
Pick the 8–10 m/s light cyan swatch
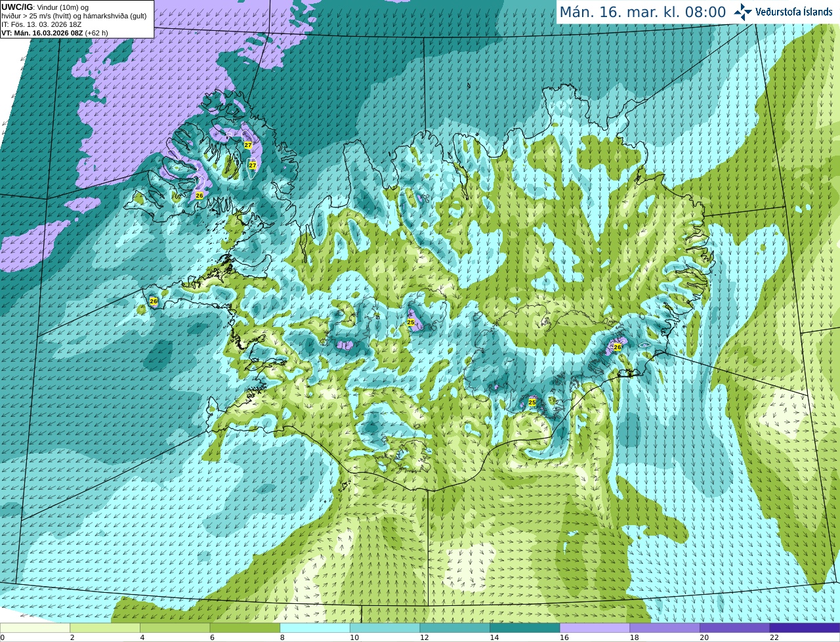(x=314, y=628)
